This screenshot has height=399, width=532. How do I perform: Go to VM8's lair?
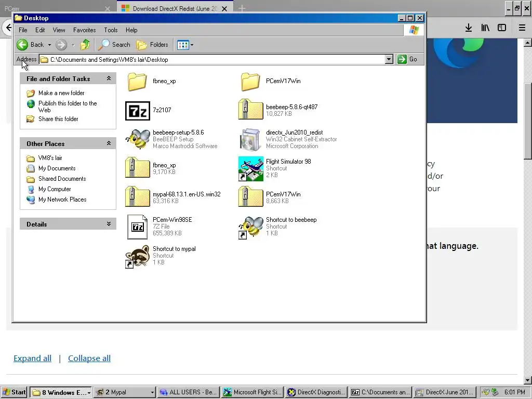tap(50, 158)
